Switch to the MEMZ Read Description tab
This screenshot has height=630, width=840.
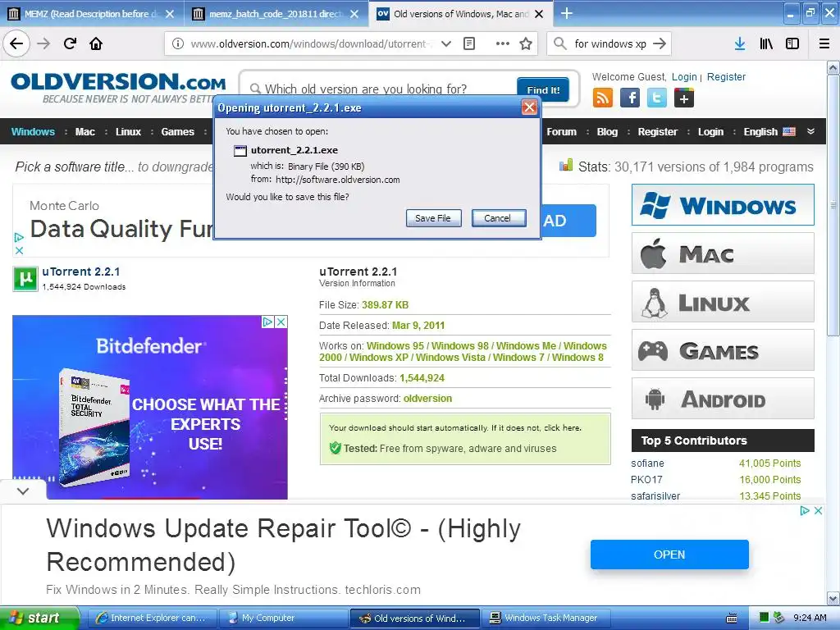(x=92, y=14)
